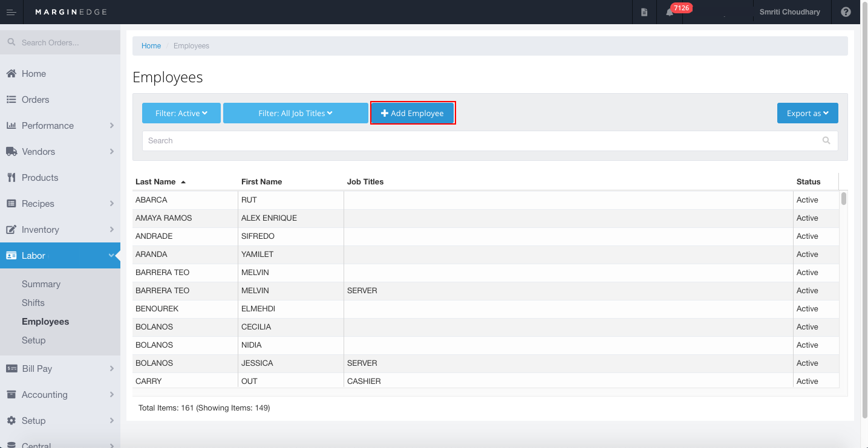Click the Home house icon in sidebar

[x=11, y=73]
